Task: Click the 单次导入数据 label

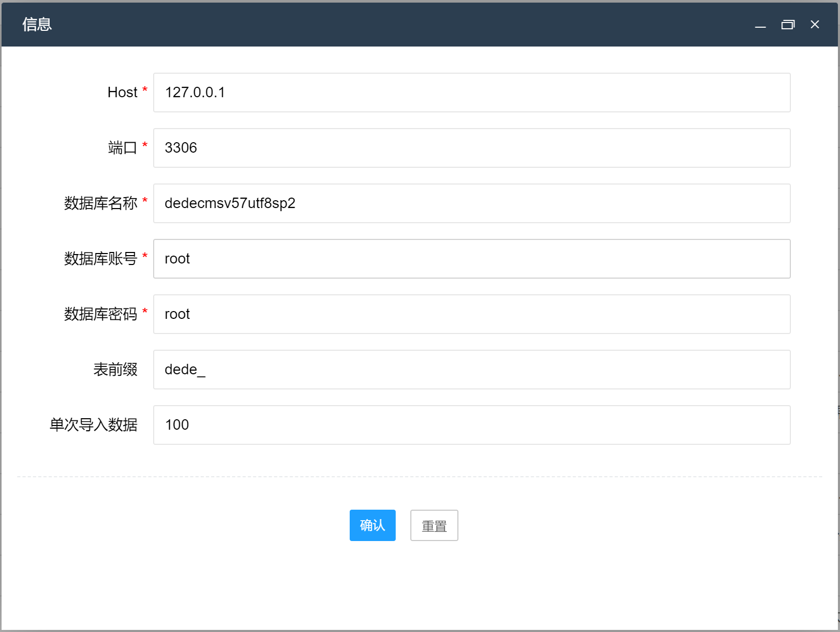Action: (x=93, y=425)
